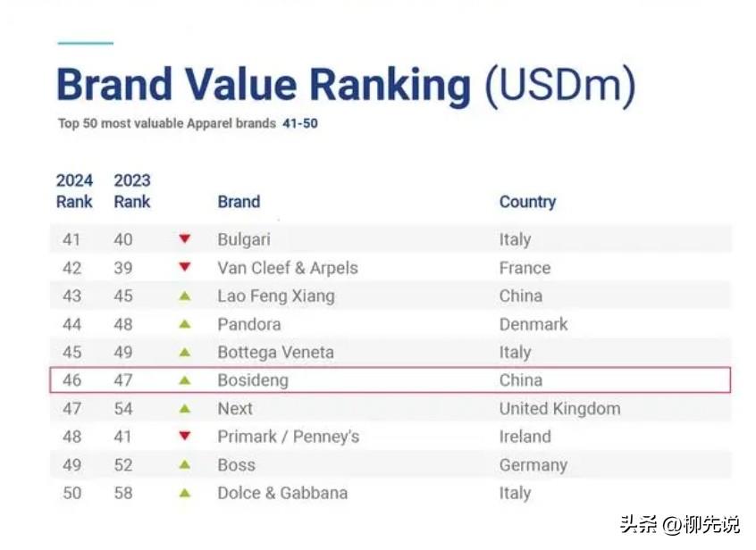Click the United Kingdom country cell
The width and height of the screenshot is (756, 550).
(x=559, y=409)
